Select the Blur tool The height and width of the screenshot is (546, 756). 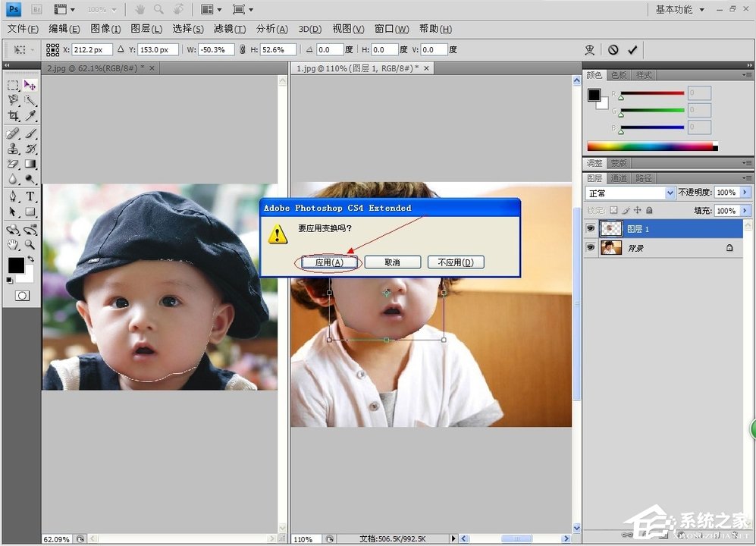pyautogui.click(x=13, y=180)
